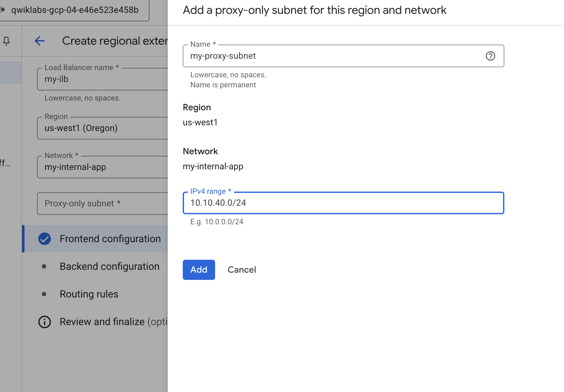
Task: Expand the Proxy-only subnet dropdown
Action: 102,204
